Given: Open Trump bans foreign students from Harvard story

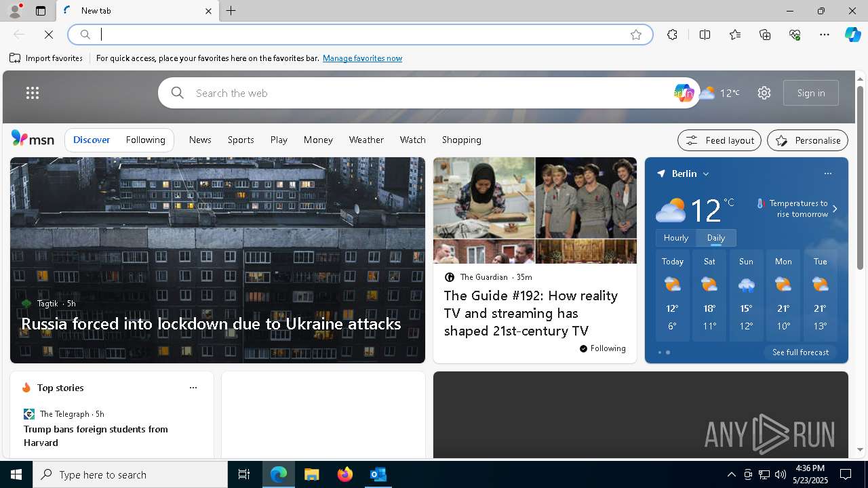Looking at the screenshot, I should (x=96, y=436).
